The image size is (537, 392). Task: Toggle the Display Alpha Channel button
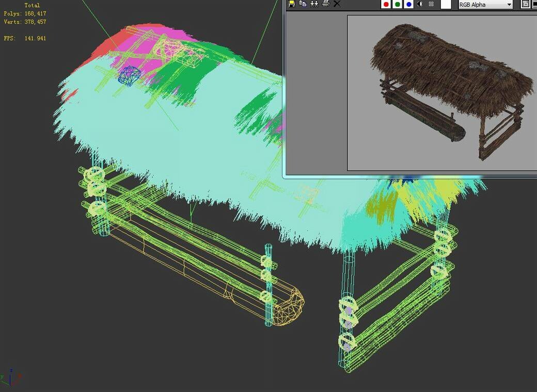point(420,4)
